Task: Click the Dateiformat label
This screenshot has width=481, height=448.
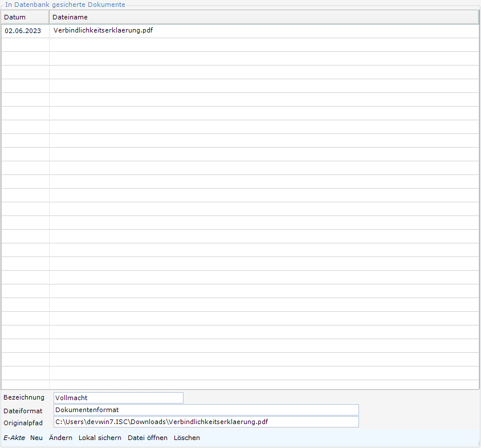Action: pos(23,411)
